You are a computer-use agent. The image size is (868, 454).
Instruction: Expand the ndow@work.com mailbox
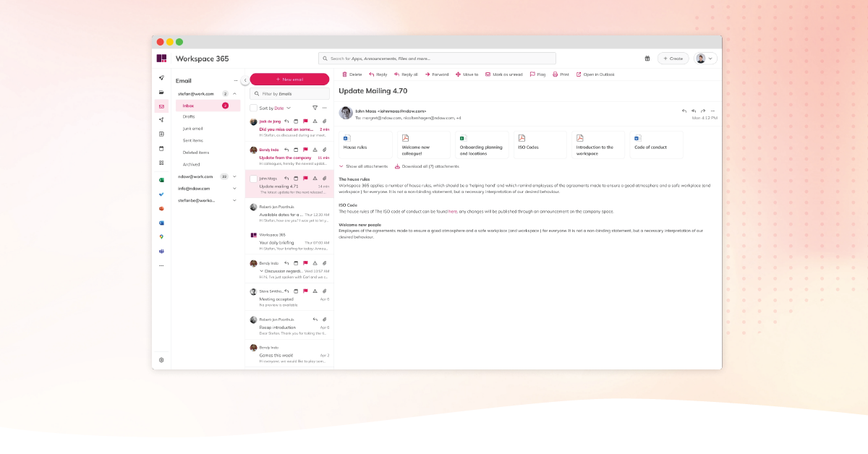233,176
